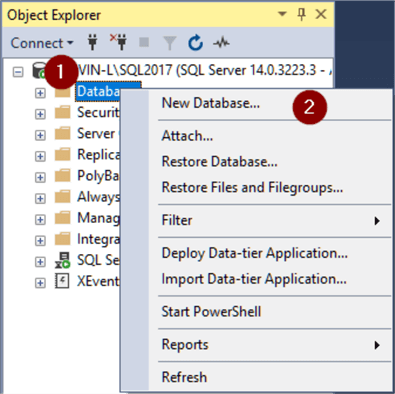The width and height of the screenshot is (395, 394).
Task: Choose Attach... from the context menu
Action: coord(187,136)
